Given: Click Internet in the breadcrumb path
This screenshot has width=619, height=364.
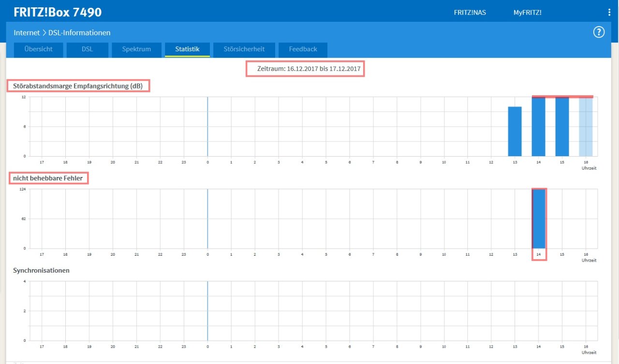Looking at the screenshot, I should coord(27,33).
